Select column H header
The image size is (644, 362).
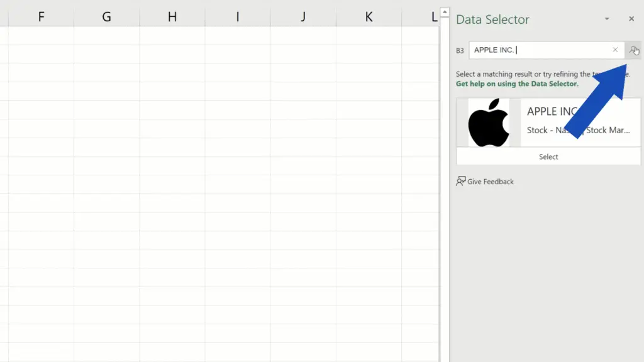[172, 17]
